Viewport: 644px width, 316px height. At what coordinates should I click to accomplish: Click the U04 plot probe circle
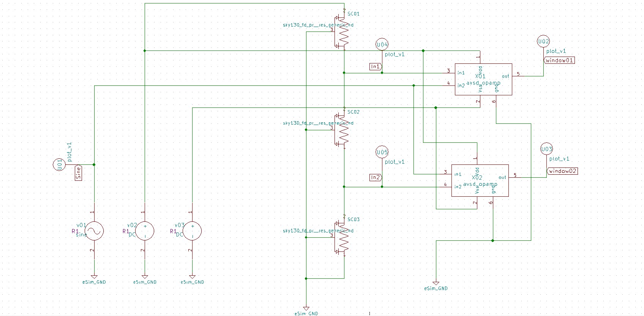382,44
